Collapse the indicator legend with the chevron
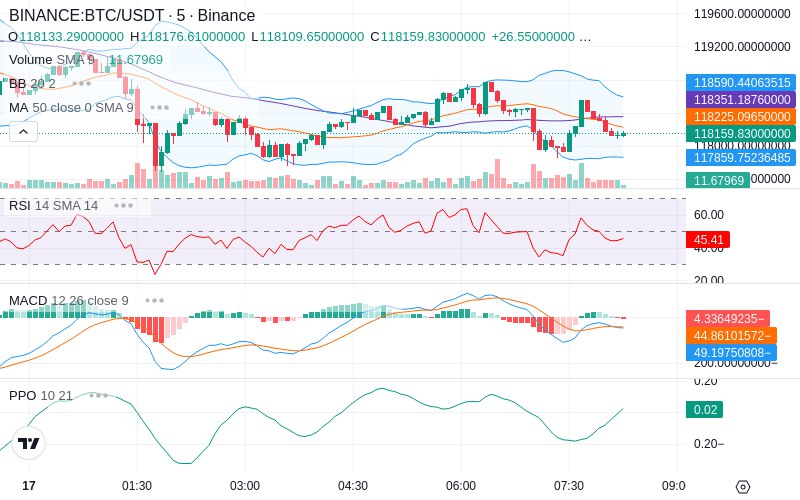The image size is (800, 500). click(23, 132)
